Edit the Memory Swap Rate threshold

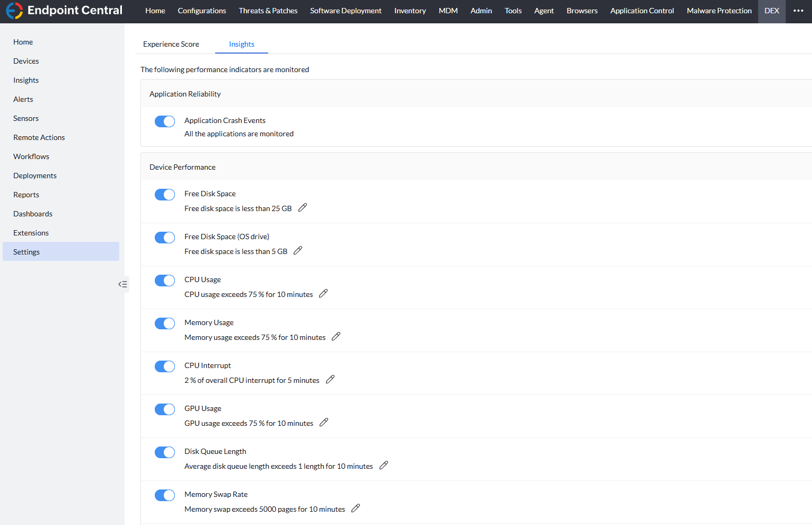355,508
